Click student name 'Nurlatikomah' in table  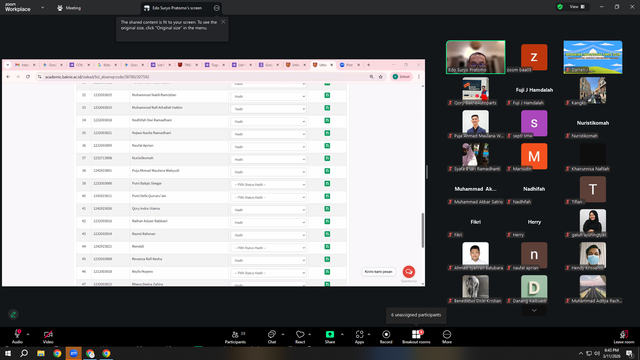click(x=142, y=158)
